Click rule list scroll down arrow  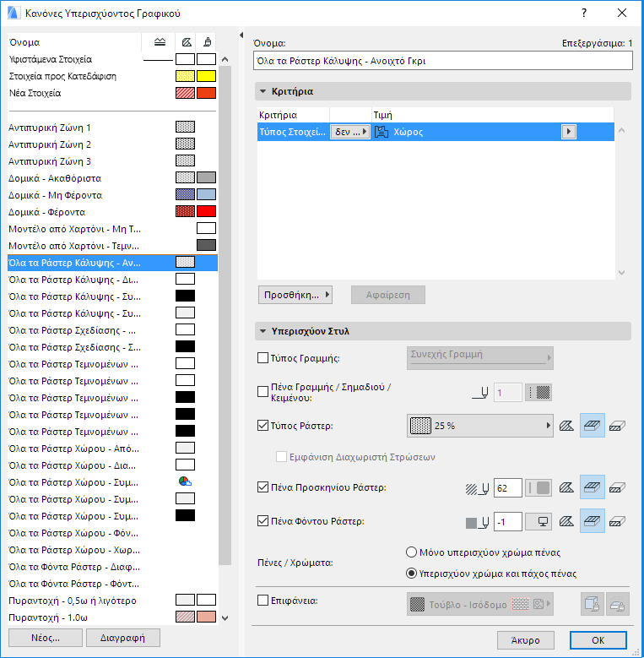click(225, 617)
